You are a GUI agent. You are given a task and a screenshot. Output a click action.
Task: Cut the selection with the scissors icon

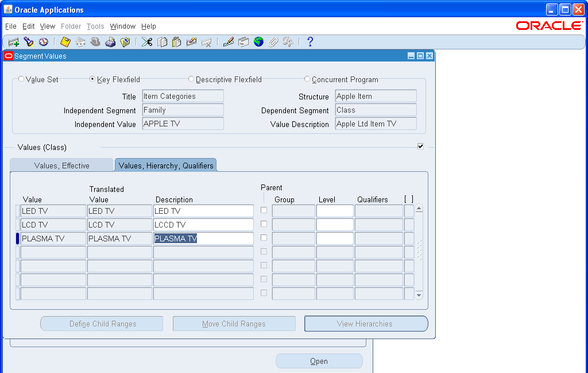click(146, 41)
